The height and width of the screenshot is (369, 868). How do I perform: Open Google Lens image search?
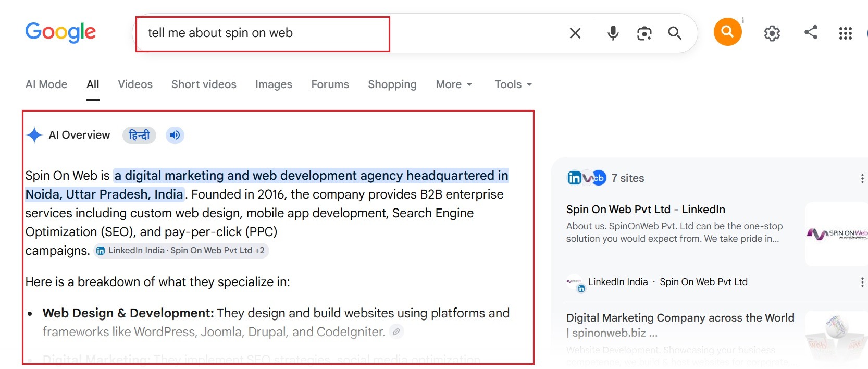(x=644, y=33)
